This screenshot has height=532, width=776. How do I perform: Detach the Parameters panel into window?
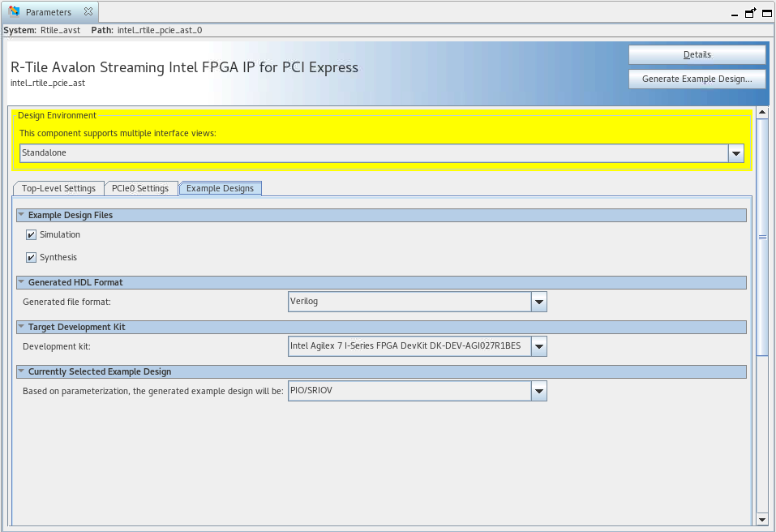click(x=750, y=13)
